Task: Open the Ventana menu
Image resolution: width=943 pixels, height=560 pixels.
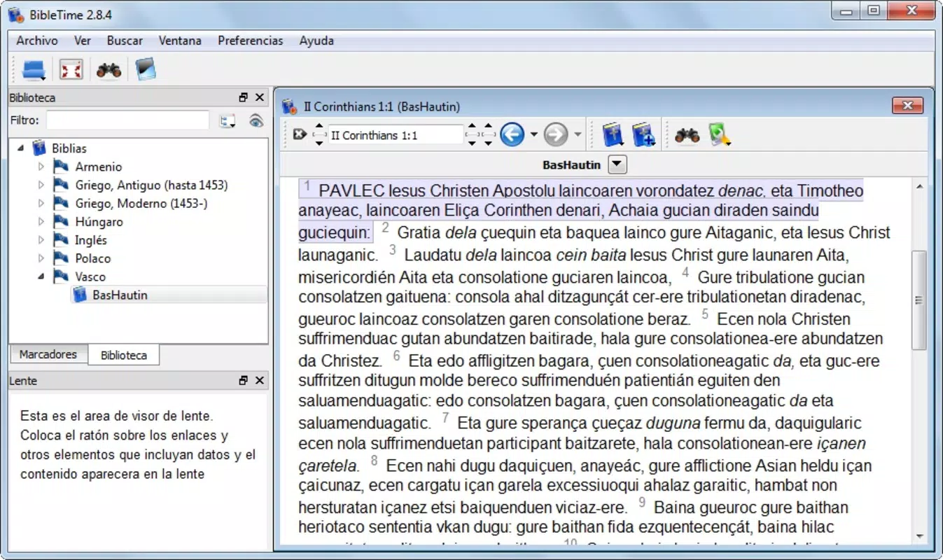Action: point(180,41)
